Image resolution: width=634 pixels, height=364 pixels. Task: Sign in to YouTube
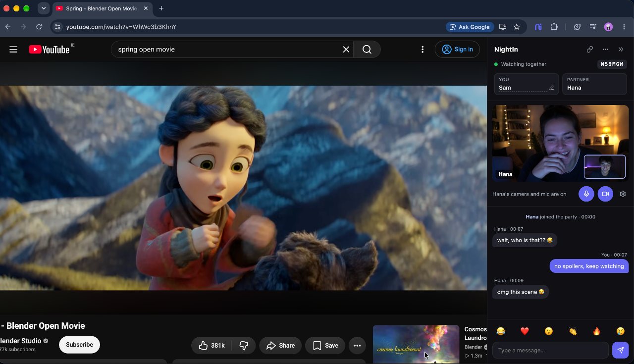click(457, 50)
